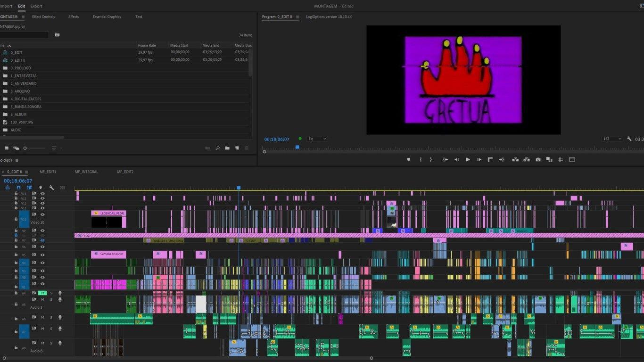Unmute audio track A4
Image resolution: width=644 pixels, height=362 pixels.
click(42, 293)
